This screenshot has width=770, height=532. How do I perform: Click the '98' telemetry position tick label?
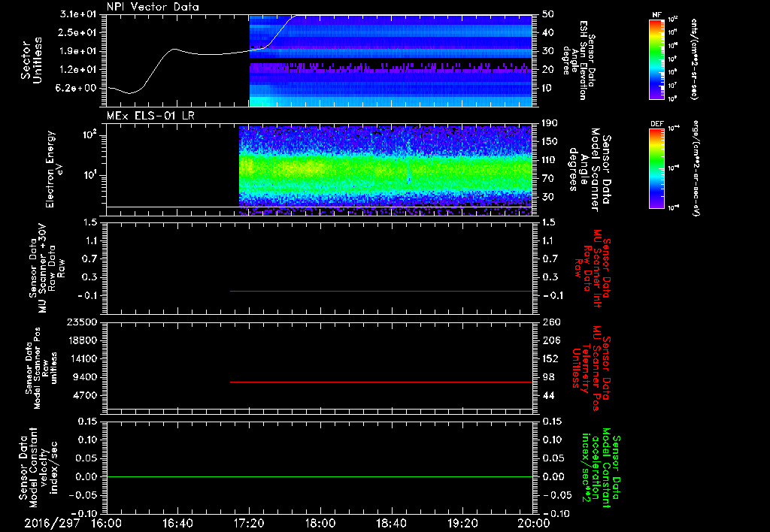(548, 377)
